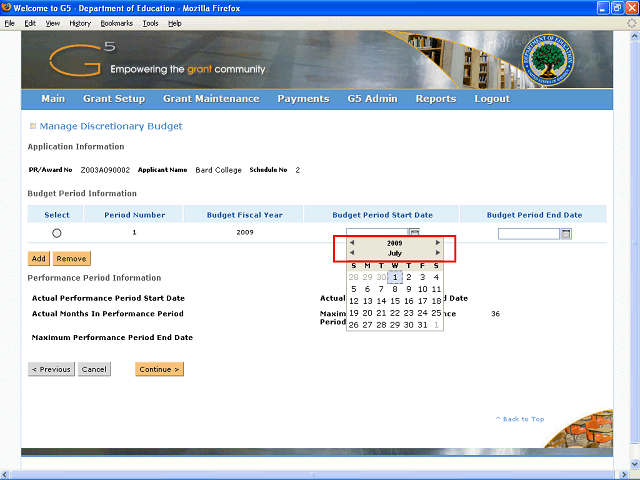Select July 31 in calendar

pyautogui.click(x=422, y=325)
